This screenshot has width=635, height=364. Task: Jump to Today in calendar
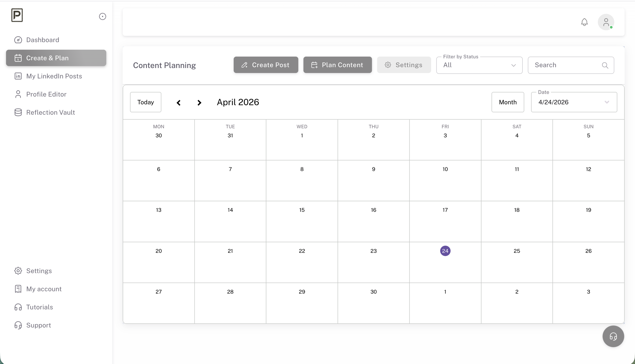tap(146, 102)
